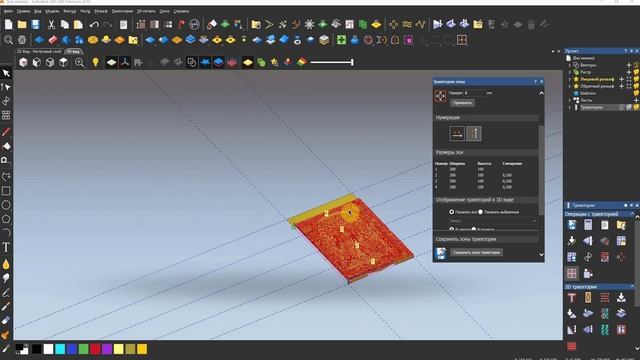The image size is (640, 360).
Task: Click the overlap value input field
Action: (475, 93)
